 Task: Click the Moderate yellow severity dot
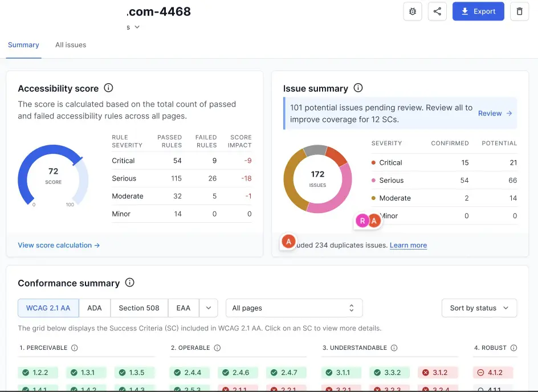click(373, 198)
